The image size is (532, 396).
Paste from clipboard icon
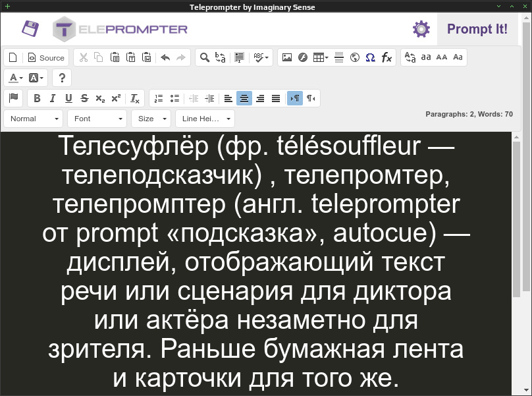click(x=115, y=57)
